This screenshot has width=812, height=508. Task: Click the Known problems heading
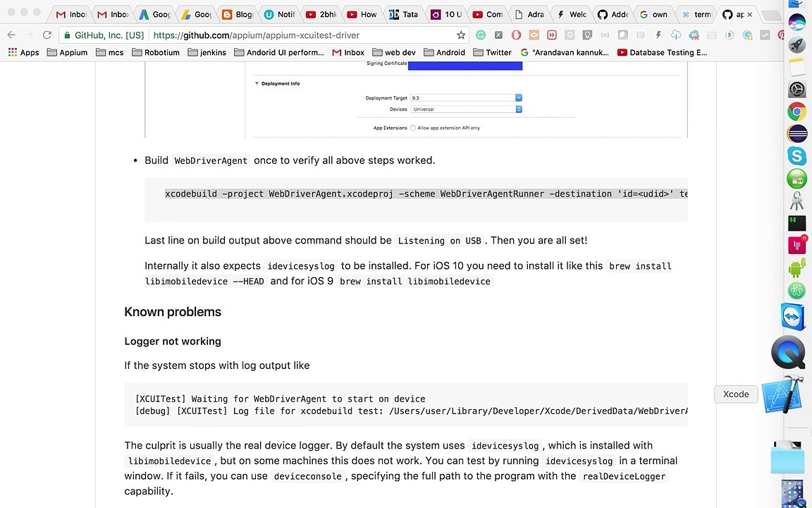click(x=173, y=312)
